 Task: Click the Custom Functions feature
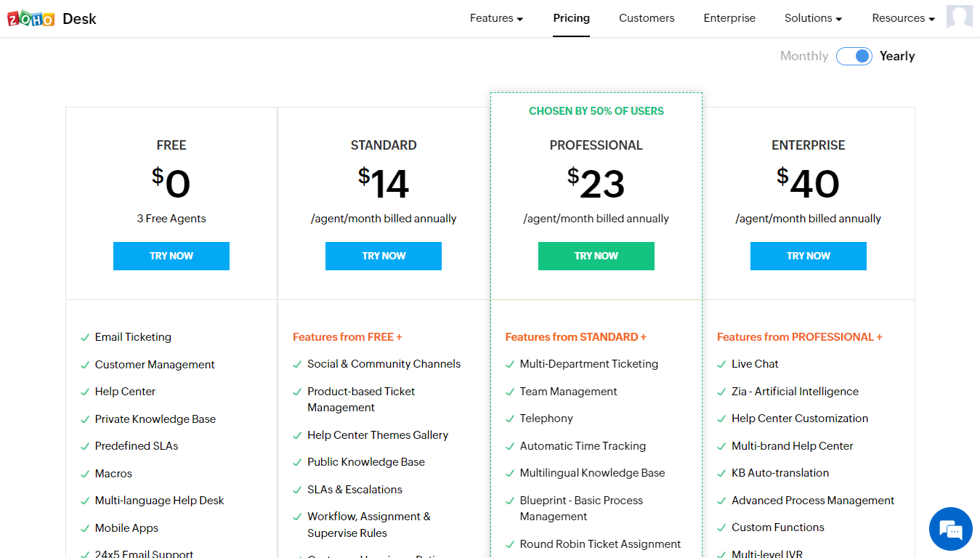[x=778, y=527]
